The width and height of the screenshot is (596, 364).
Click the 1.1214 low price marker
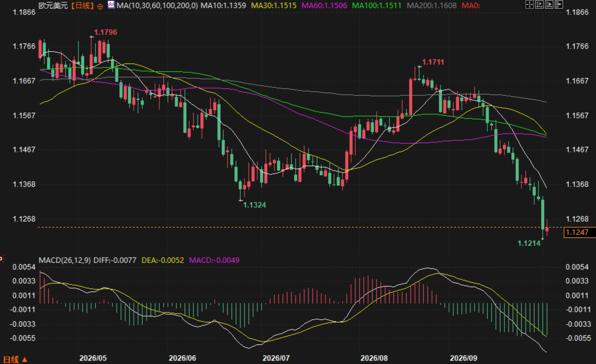click(x=529, y=243)
